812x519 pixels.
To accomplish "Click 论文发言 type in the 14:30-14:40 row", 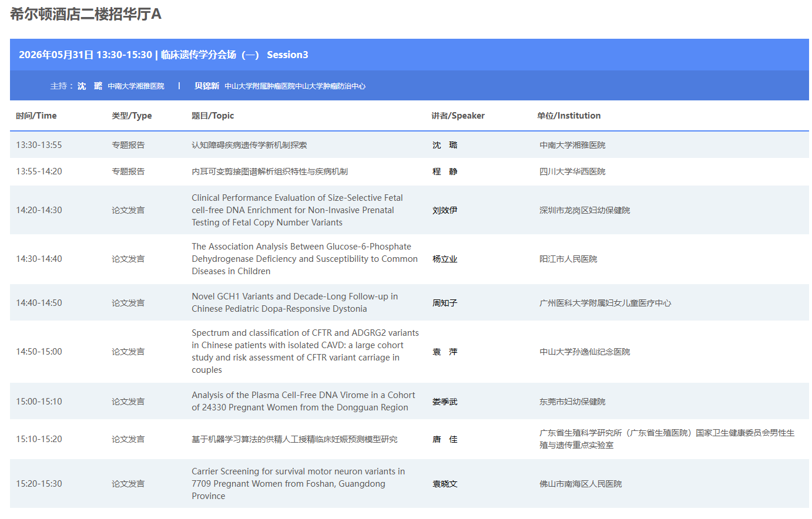I will [x=128, y=259].
